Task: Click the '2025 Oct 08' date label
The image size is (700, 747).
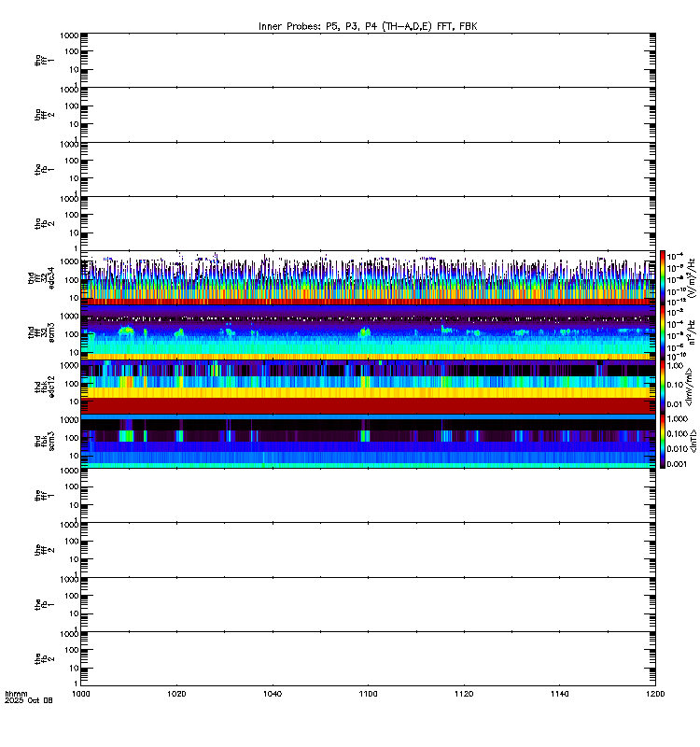Action: (x=29, y=700)
